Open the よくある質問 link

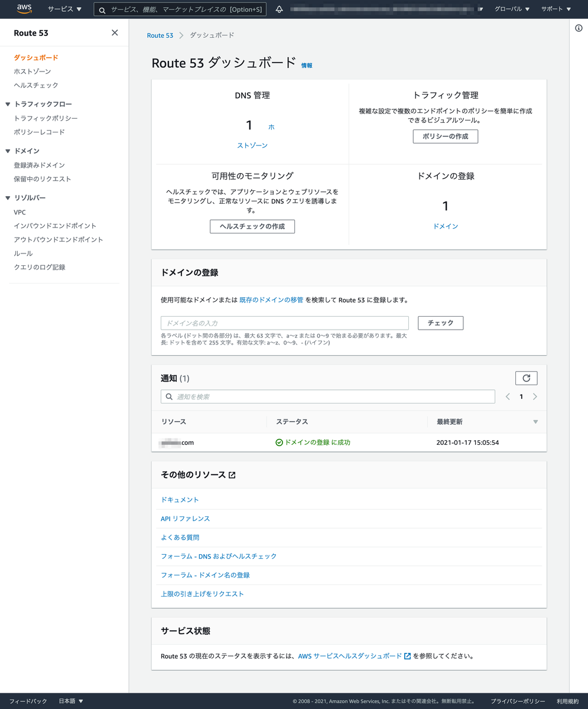[x=180, y=538]
